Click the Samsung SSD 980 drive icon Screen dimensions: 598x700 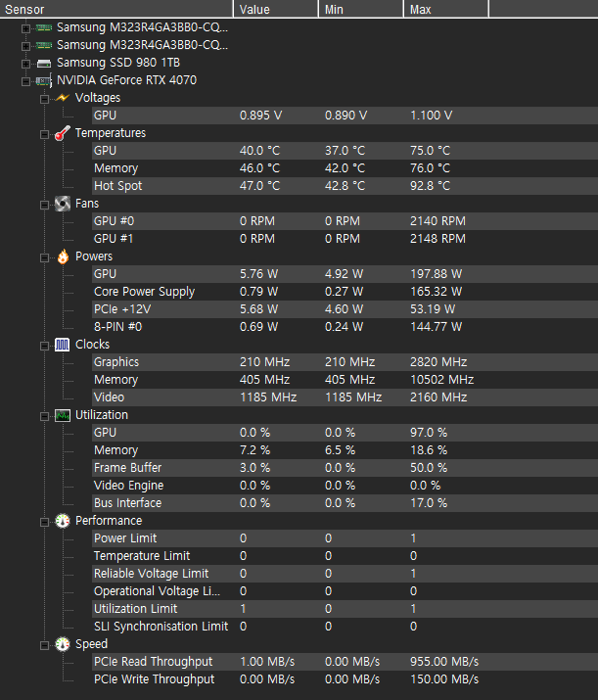(44, 63)
